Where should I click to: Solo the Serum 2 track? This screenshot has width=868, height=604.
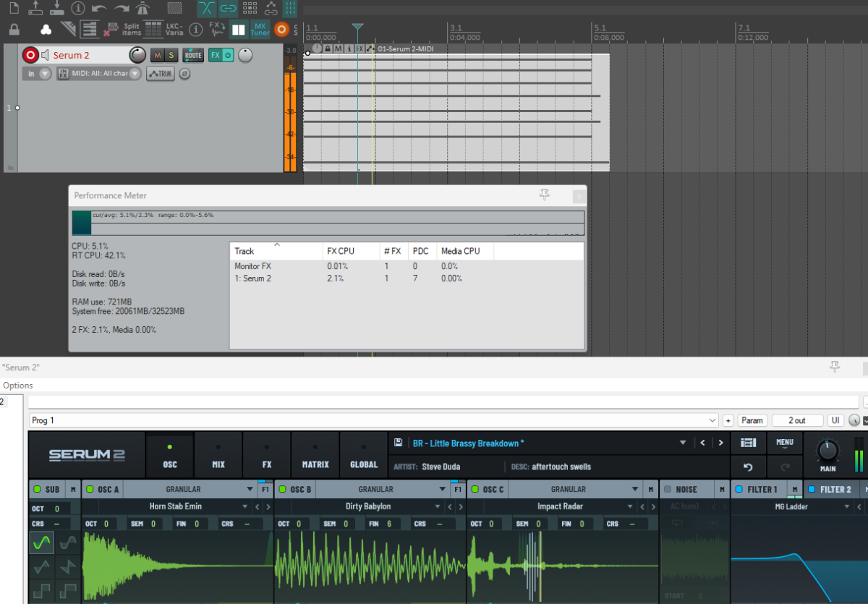point(171,55)
